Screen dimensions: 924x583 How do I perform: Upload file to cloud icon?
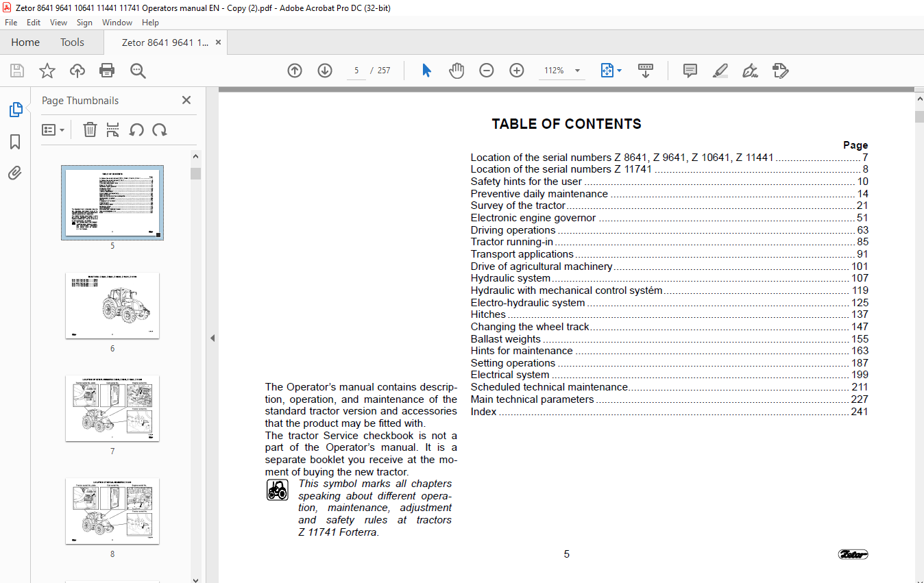[x=77, y=71]
